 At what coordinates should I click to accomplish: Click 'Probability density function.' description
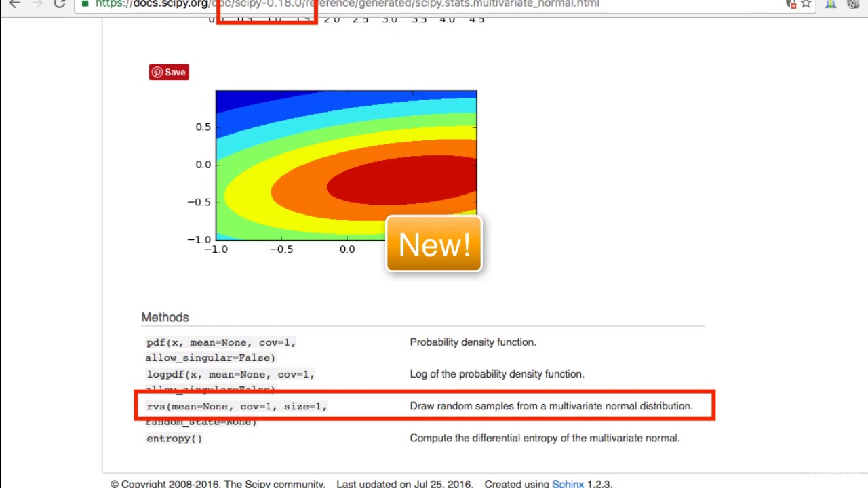[x=473, y=342]
